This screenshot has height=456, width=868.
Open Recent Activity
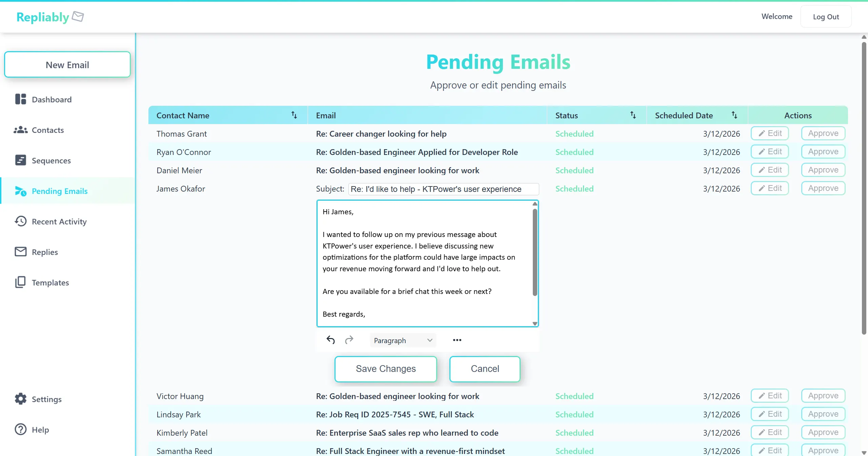tap(59, 221)
